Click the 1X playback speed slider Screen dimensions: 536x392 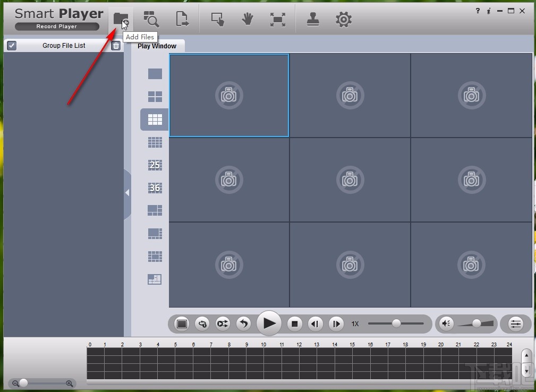pyautogui.click(x=396, y=323)
